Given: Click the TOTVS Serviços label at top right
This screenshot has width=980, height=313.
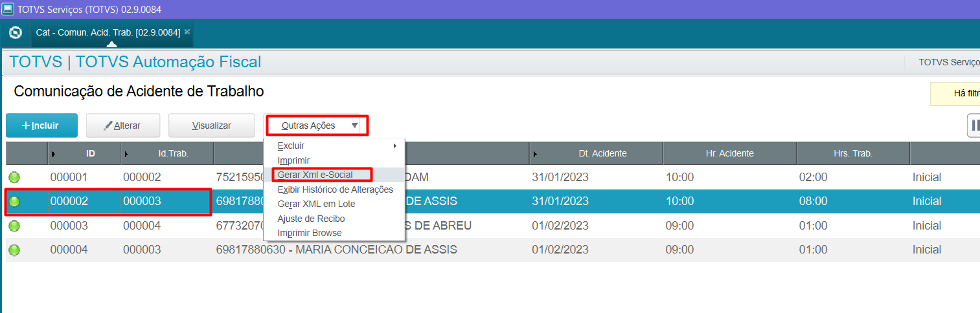Looking at the screenshot, I should point(949,62).
